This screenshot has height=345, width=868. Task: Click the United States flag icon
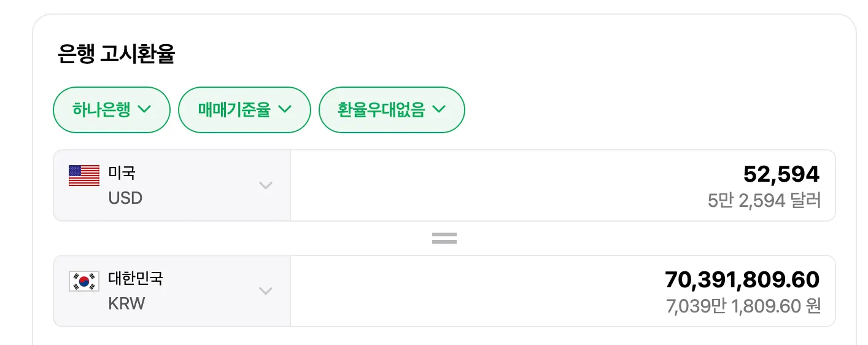point(84,176)
